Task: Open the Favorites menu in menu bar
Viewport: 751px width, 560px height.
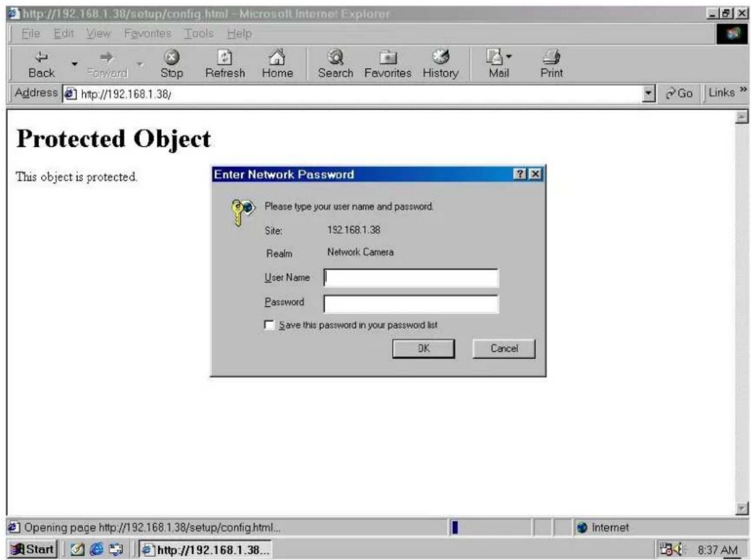Action: coord(148,34)
